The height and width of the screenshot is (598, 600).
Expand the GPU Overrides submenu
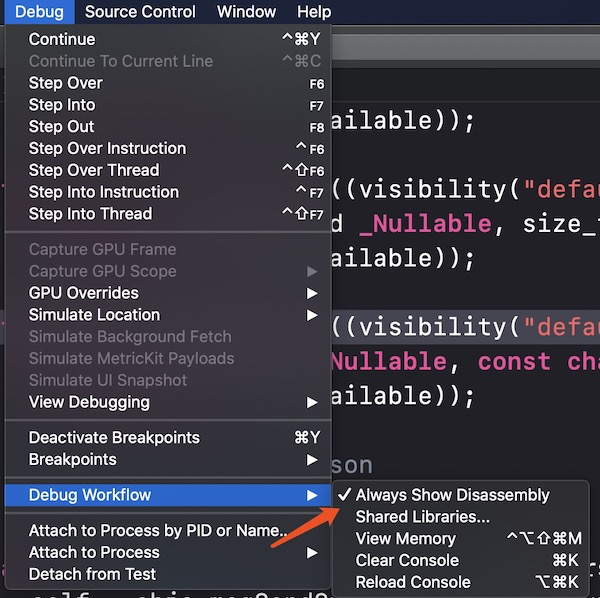click(x=168, y=293)
